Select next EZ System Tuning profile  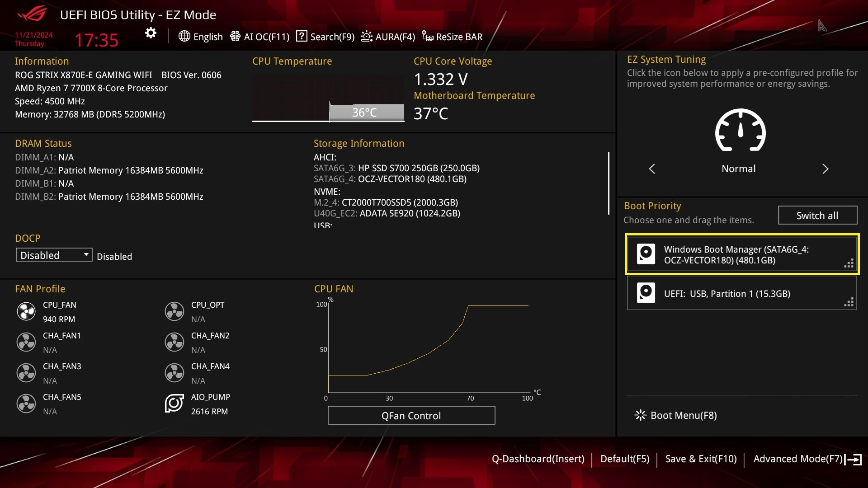pos(826,169)
